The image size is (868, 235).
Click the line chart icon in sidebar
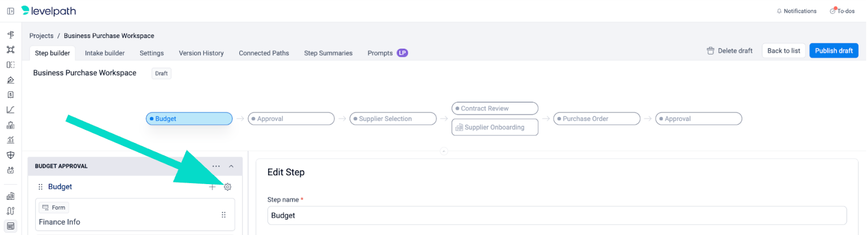(x=10, y=110)
